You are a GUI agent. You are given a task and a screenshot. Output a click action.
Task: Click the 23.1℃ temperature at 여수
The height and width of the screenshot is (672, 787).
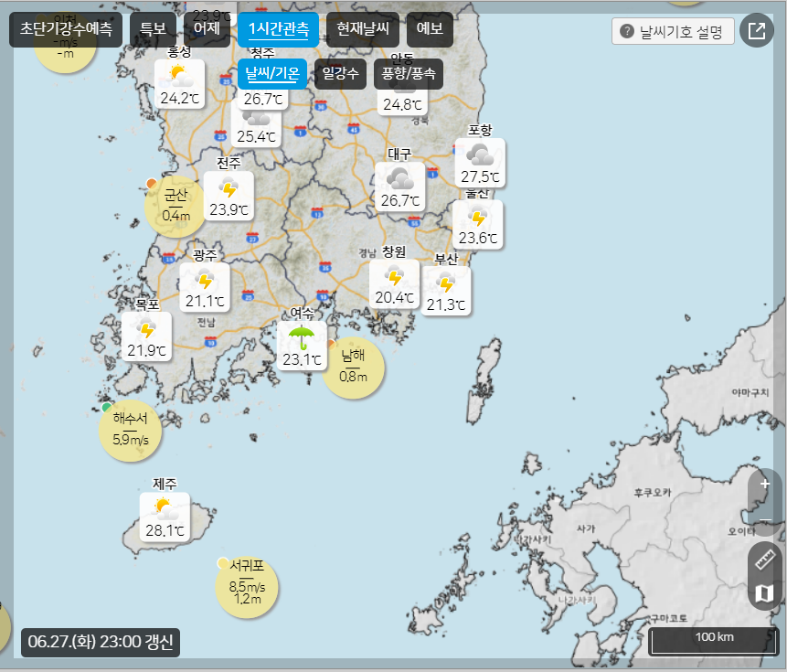[x=302, y=360]
